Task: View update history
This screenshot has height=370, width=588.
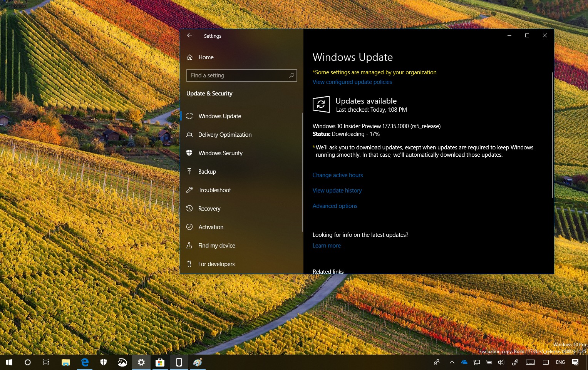Action: 337,190
